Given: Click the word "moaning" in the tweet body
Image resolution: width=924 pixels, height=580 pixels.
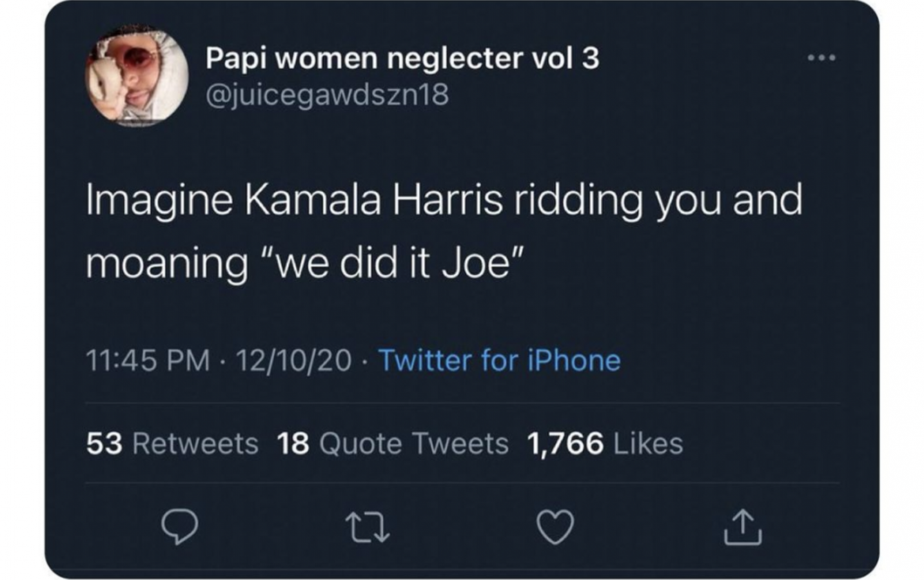Looking at the screenshot, I should (166, 264).
